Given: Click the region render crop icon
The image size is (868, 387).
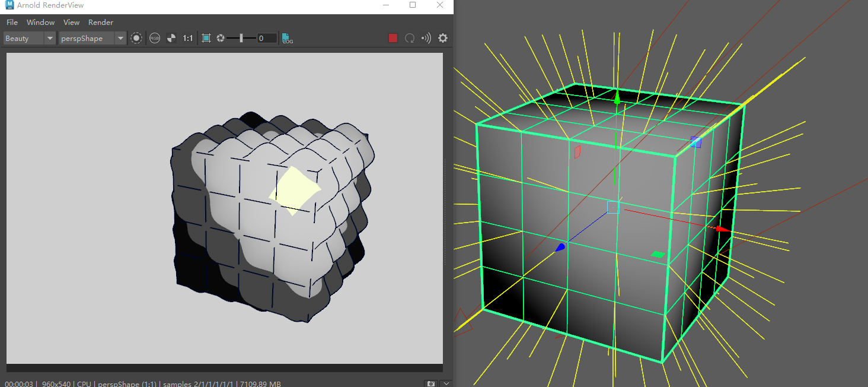Looking at the screenshot, I should [x=206, y=38].
